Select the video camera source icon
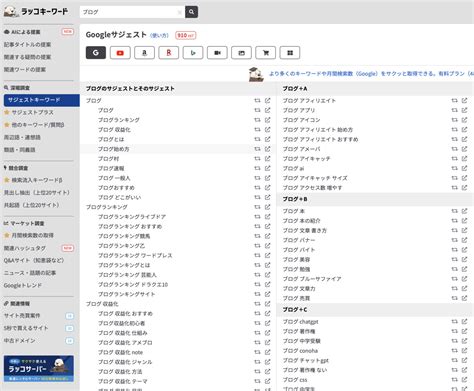Screen dimensions: 474x391 click(217, 53)
